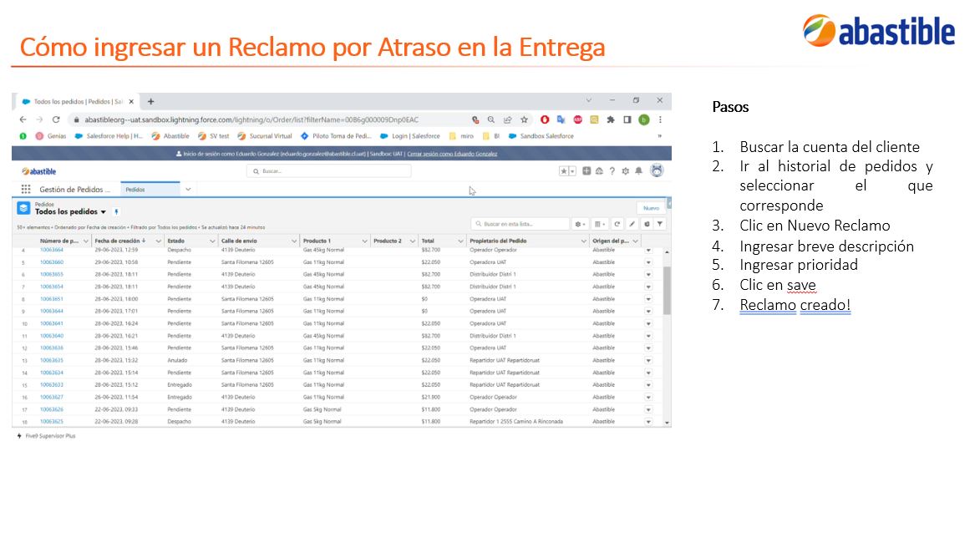Open row actions dropdown for order 10063660
This screenshot has width=980, height=538.
point(648,262)
